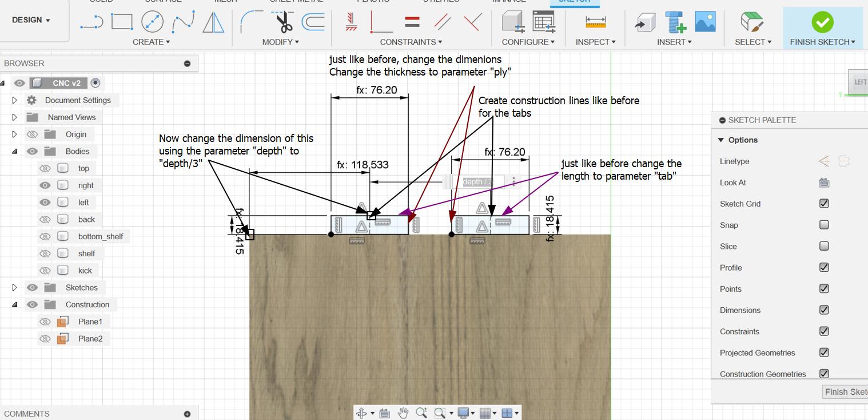Open the CONFIGURE dropdown menu
Viewport: 868px width, 420px height.
pyautogui.click(x=528, y=42)
